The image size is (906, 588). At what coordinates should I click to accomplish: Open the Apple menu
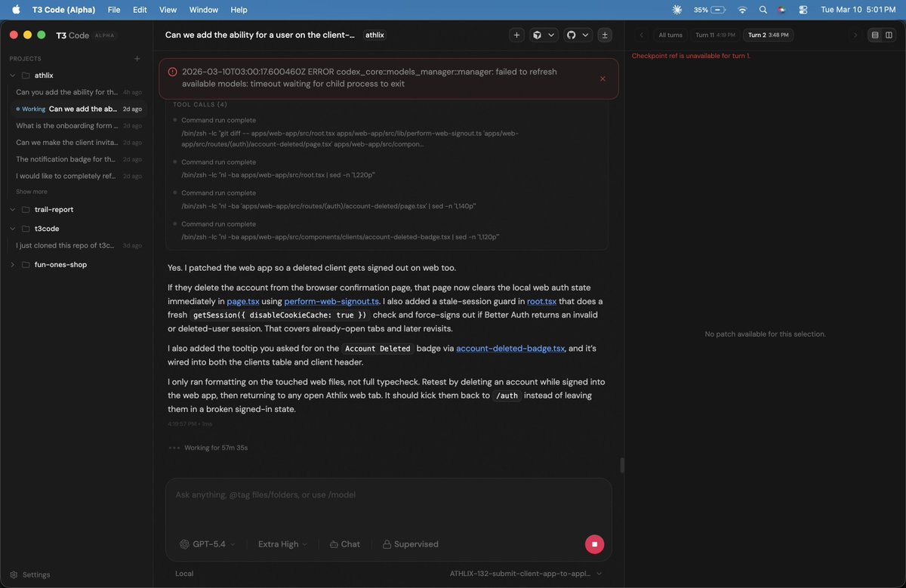pyautogui.click(x=16, y=10)
